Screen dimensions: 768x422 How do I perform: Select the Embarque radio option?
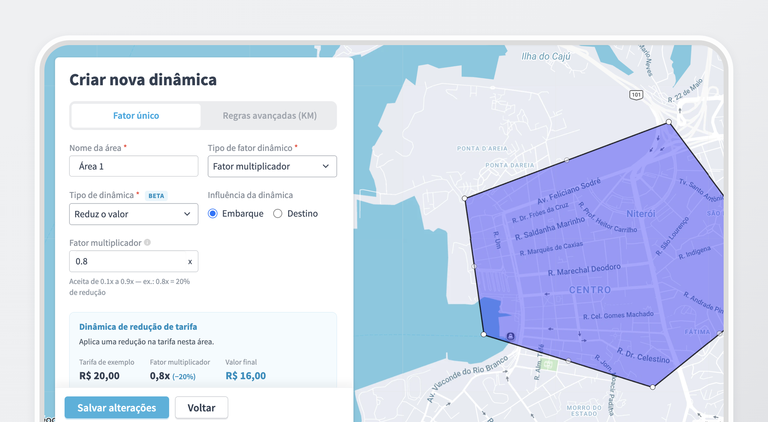[x=213, y=213]
